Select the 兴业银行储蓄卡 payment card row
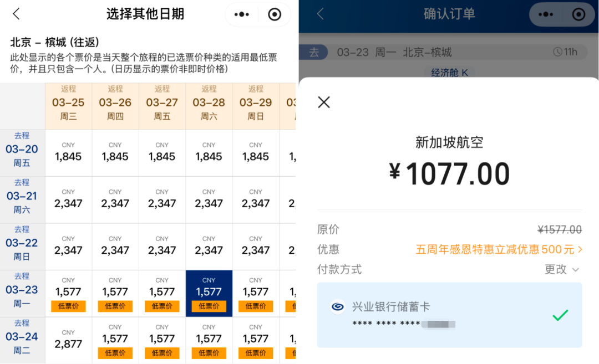Screen dimensions: 599x364 pos(449,315)
